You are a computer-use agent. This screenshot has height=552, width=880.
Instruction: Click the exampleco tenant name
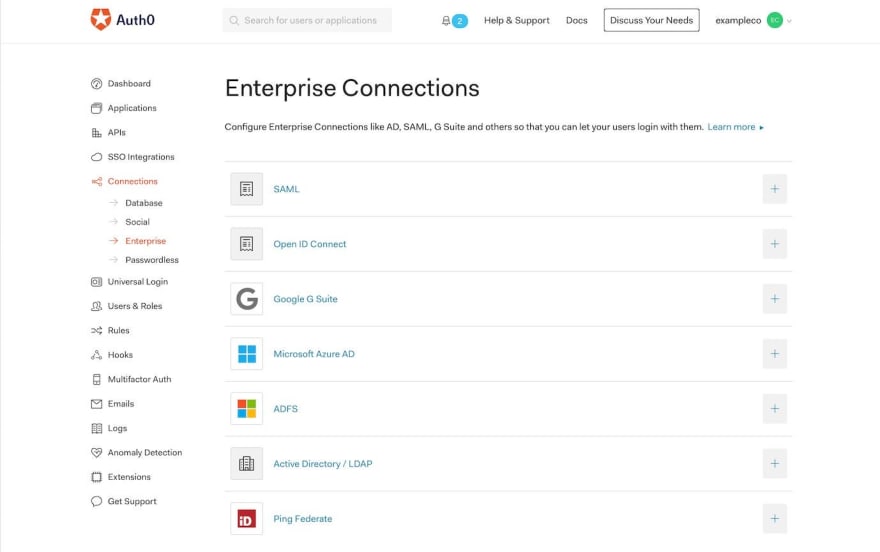738,21
